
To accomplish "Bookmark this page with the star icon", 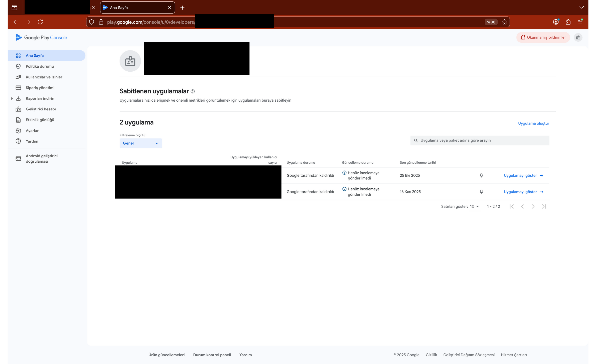I will pyautogui.click(x=504, y=22).
